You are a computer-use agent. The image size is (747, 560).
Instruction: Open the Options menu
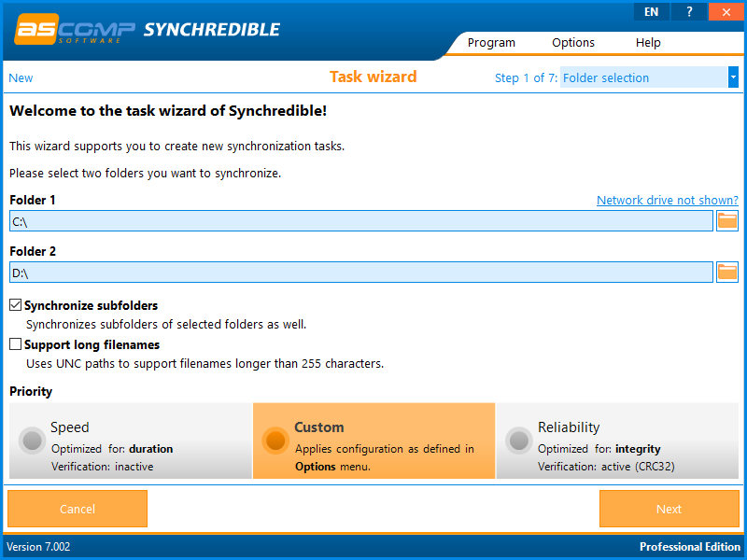click(572, 42)
